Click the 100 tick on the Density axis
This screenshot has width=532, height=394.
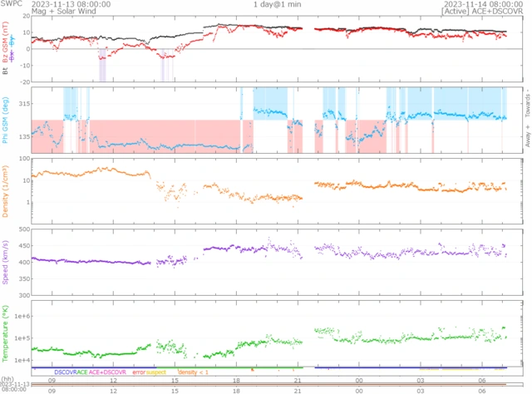[24, 159]
